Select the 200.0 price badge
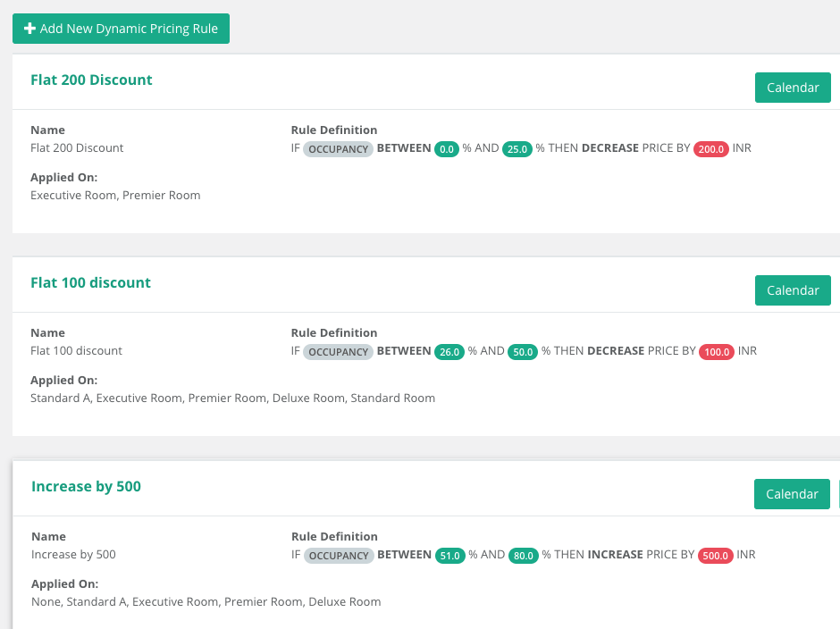 pyautogui.click(x=711, y=149)
